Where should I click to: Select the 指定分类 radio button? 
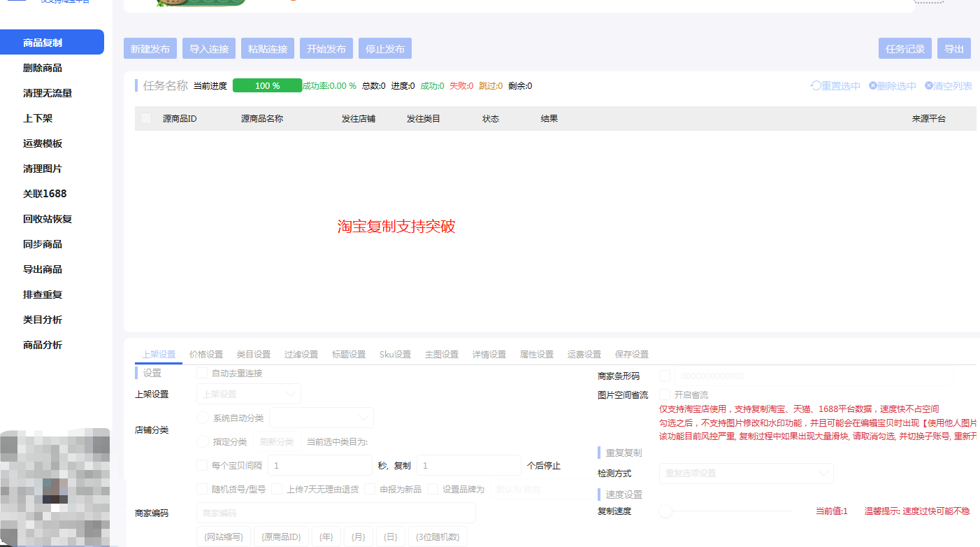[x=203, y=441]
